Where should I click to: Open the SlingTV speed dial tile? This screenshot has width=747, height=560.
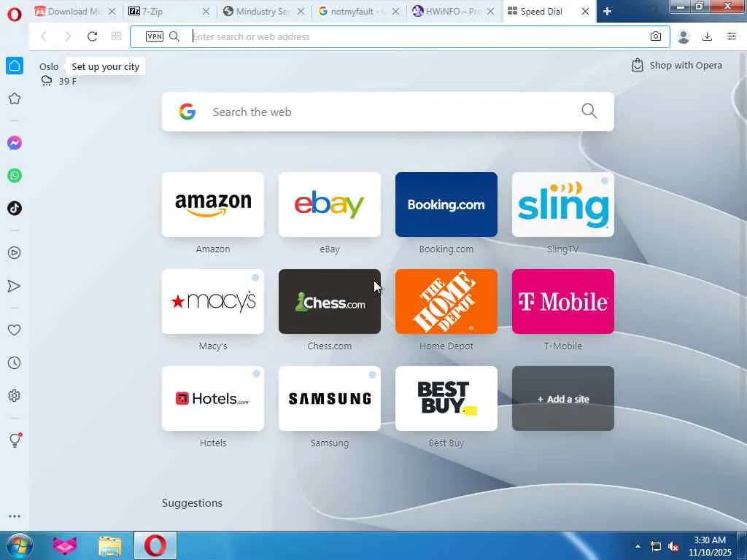[563, 204]
